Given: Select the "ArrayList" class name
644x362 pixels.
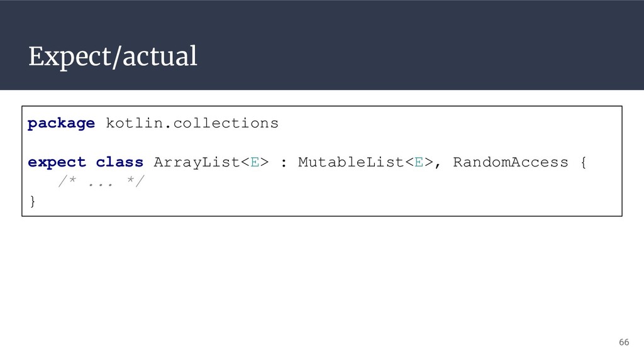Looking at the screenshot, I should (196, 162).
